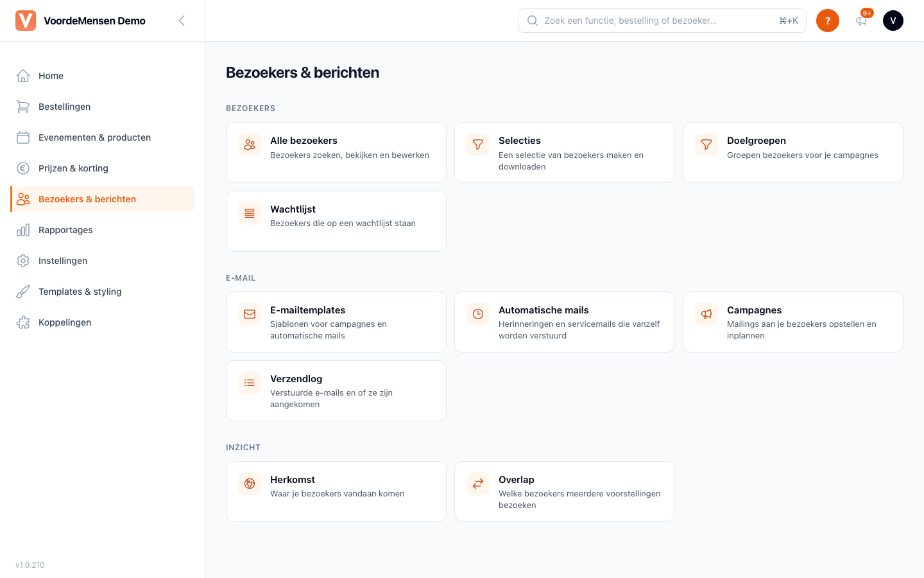
Task: Open the announcements megaphone with 9+ badge
Action: [x=861, y=21]
